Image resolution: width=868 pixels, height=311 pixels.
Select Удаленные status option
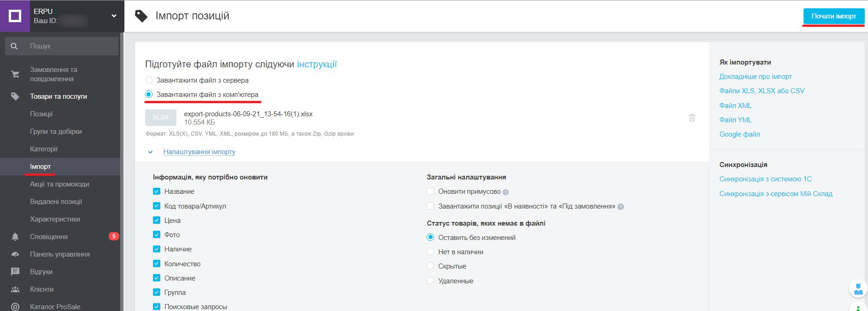(430, 281)
